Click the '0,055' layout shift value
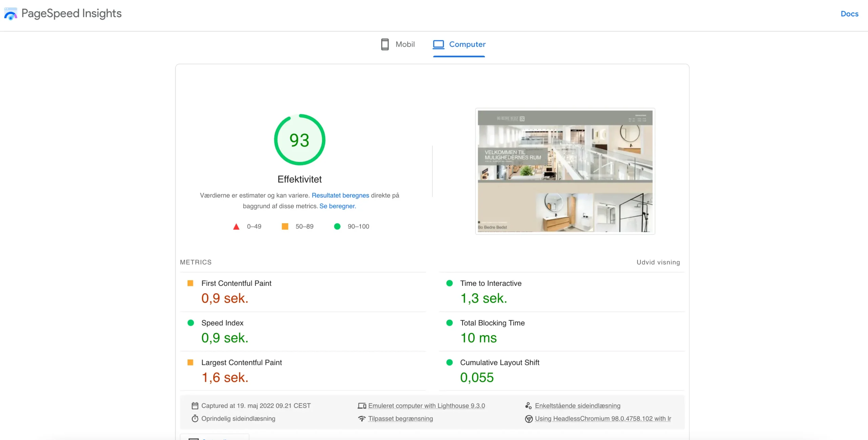The width and height of the screenshot is (868, 440). click(x=477, y=378)
